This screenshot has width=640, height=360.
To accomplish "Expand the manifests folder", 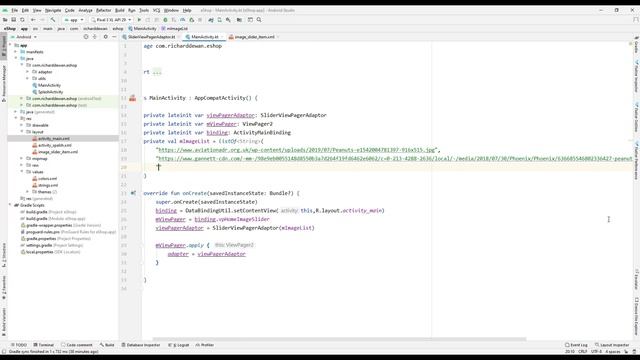I will [x=16, y=52].
